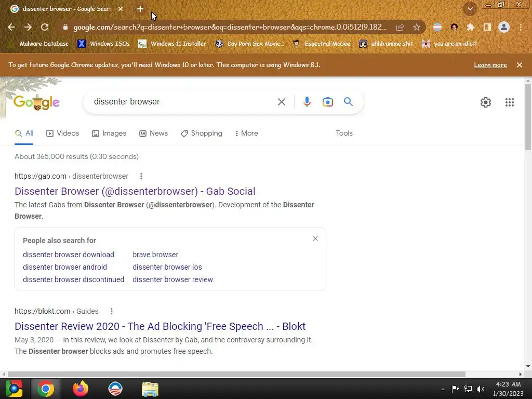The width and height of the screenshot is (532, 399).
Task: Search for dissenter browser android
Action: (65, 267)
